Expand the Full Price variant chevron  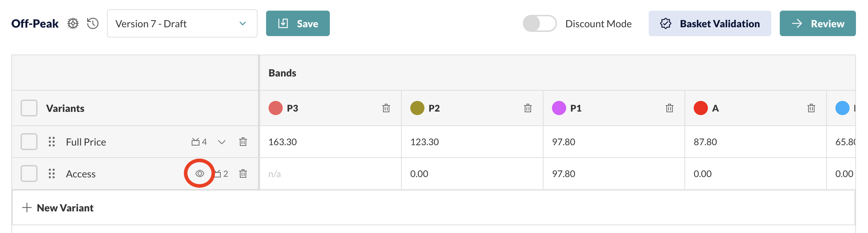222,142
